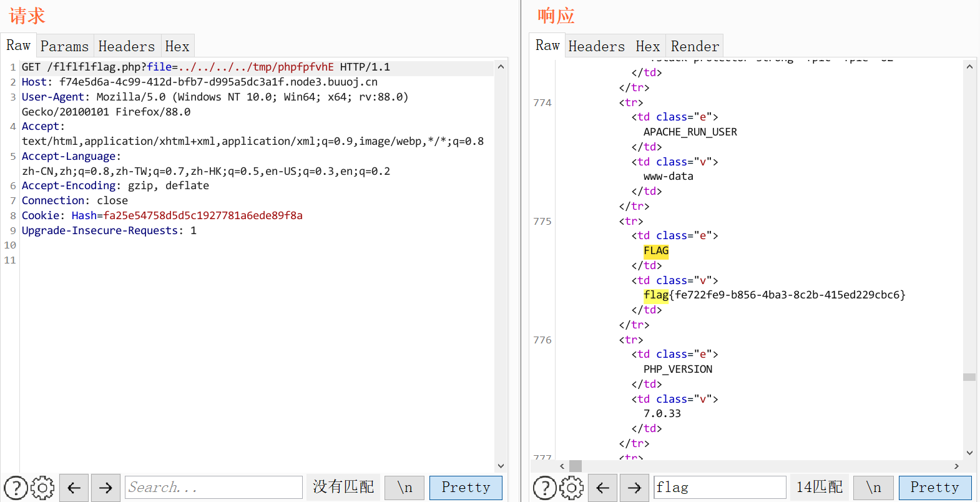Switch to Headers tab in response

[596, 46]
